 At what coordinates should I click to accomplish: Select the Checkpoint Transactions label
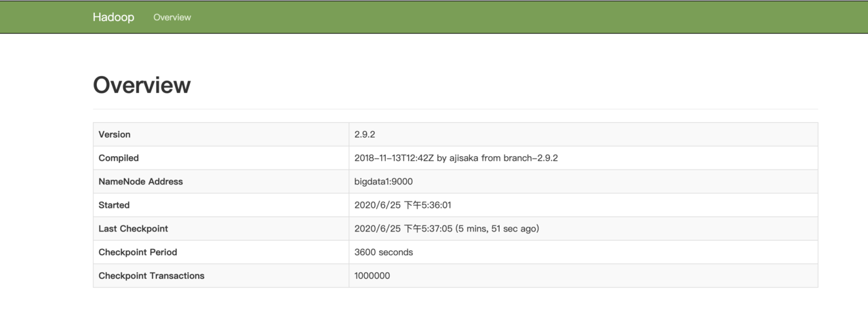tap(151, 276)
